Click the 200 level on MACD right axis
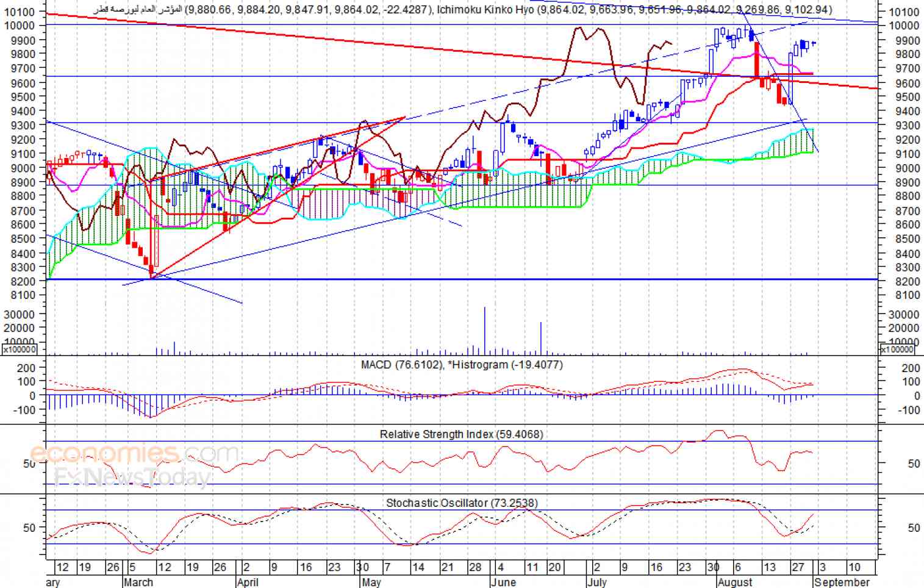The image size is (924, 588). pos(911,368)
